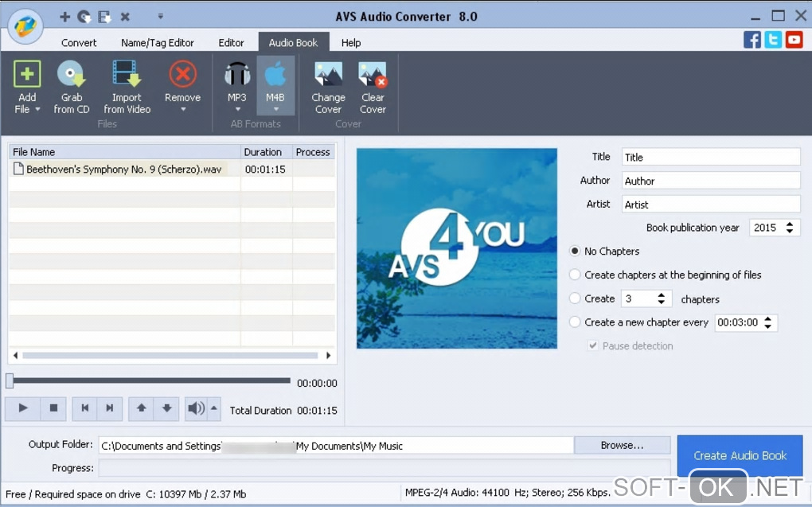Open the Twitter link icon
This screenshot has height=507, width=812.
(773, 40)
